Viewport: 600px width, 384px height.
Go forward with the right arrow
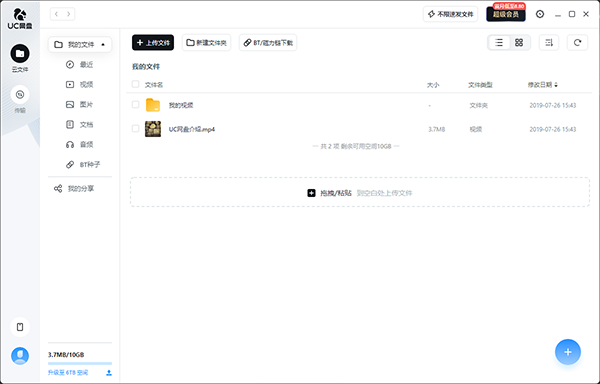coord(68,14)
